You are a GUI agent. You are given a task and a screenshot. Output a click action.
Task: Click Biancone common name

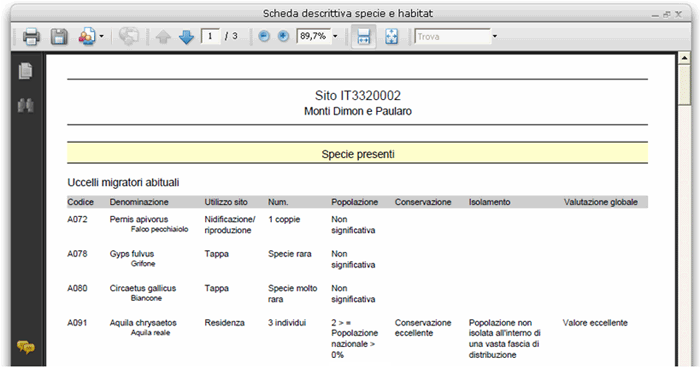146,298
